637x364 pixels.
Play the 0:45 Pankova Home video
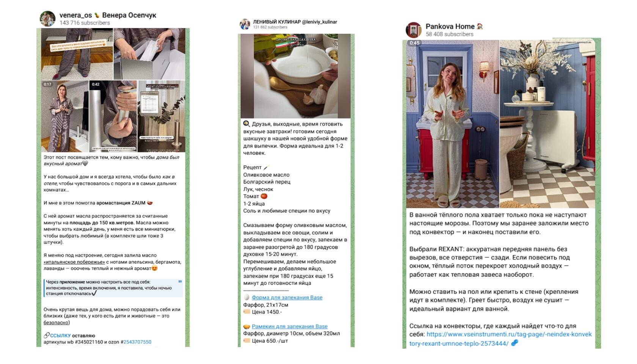point(452,124)
